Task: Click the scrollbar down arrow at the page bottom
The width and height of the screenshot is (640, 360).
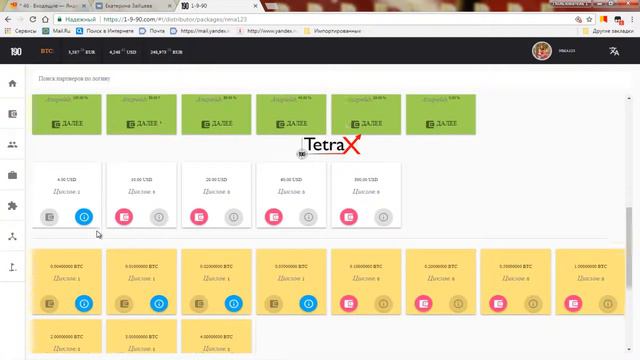Action: (x=629, y=349)
